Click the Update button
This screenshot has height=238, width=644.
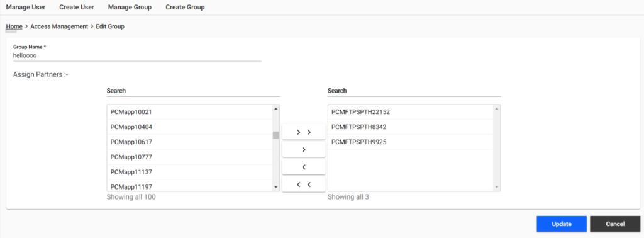[562, 224]
